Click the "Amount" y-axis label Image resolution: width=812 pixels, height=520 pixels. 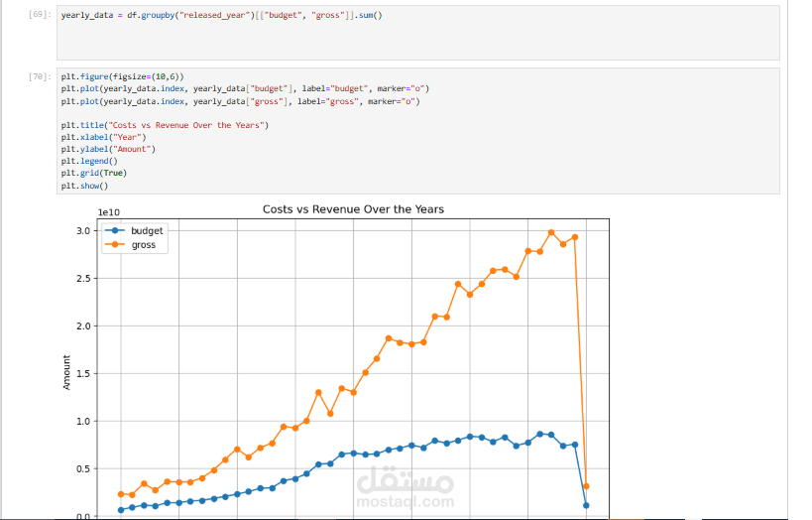pyautogui.click(x=67, y=372)
